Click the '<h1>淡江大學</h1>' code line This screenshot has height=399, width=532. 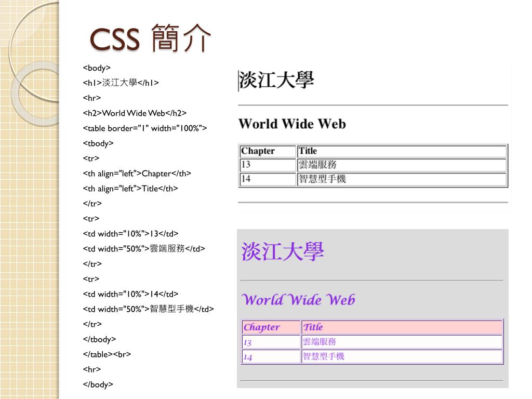click(121, 83)
